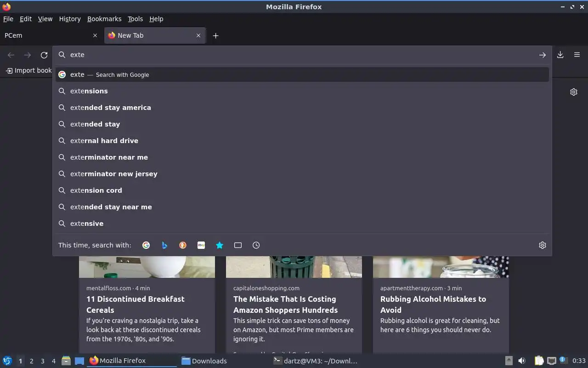The image size is (588, 368).
Task: Switch to workspace 4 in taskbar
Action: [x=53, y=361]
